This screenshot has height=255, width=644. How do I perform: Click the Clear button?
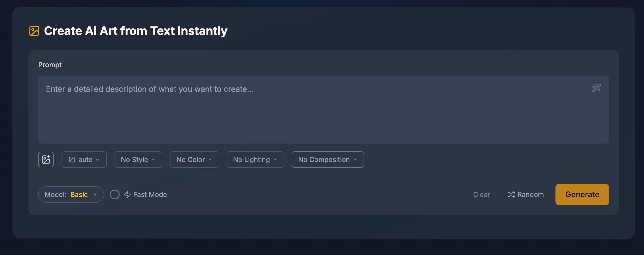tap(482, 195)
